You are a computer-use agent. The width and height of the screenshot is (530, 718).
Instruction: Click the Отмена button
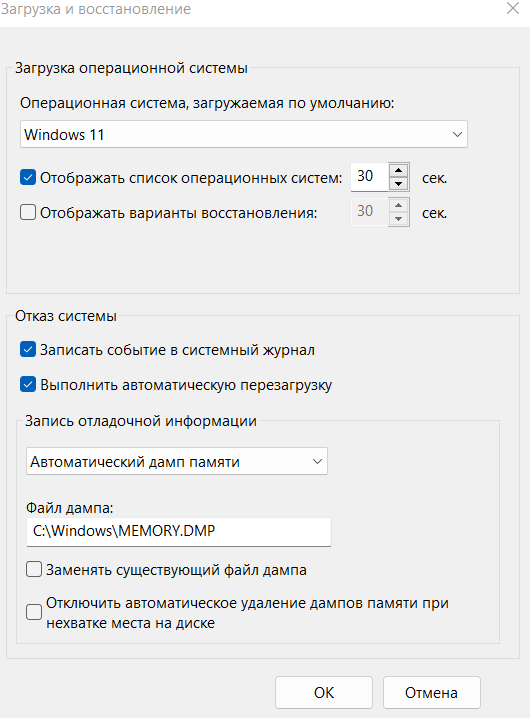point(432,692)
